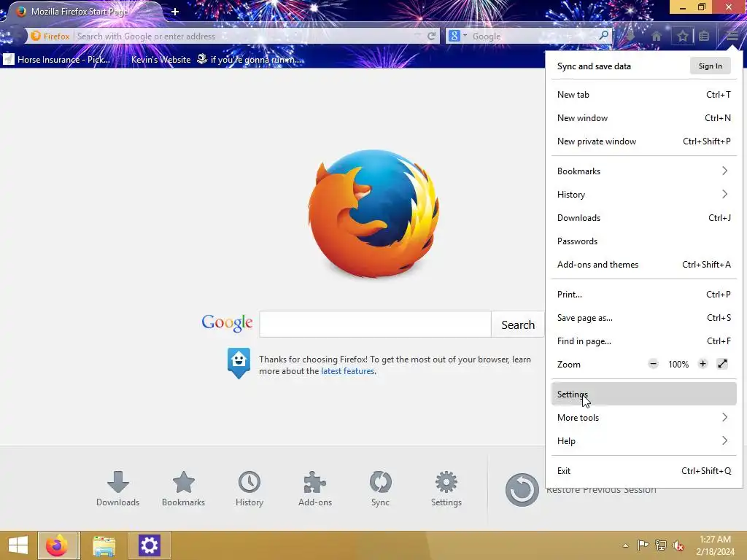Image resolution: width=747 pixels, height=560 pixels.
Task: Click the Google Search button
Action: pos(517,324)
